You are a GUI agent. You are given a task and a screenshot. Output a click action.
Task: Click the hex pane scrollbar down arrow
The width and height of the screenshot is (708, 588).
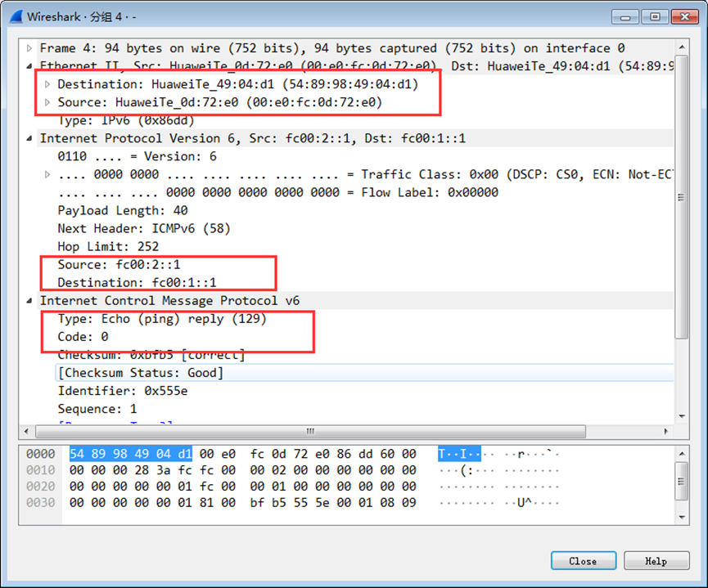(682, 518)
